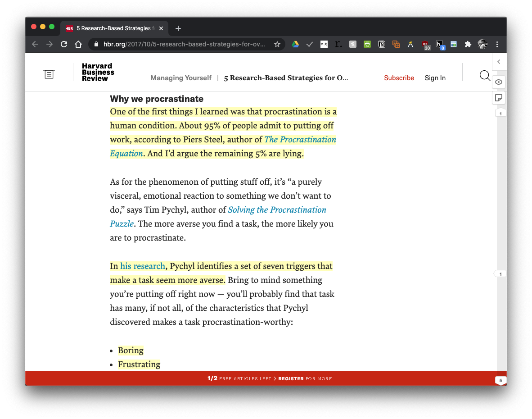Image resolution: width=532 pixels, height=419 pixels.
Task: Click the 'Why we procrastinate' heading
Action: tap(157, 99)
